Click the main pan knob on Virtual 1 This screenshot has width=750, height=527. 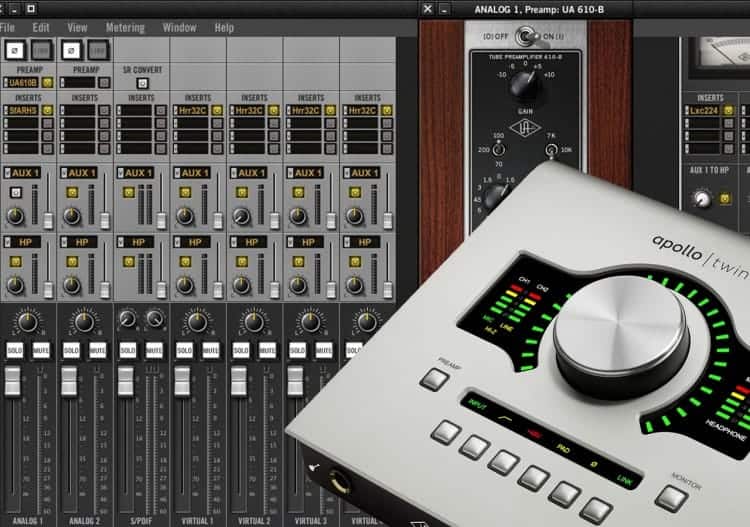tap(197, 322)
